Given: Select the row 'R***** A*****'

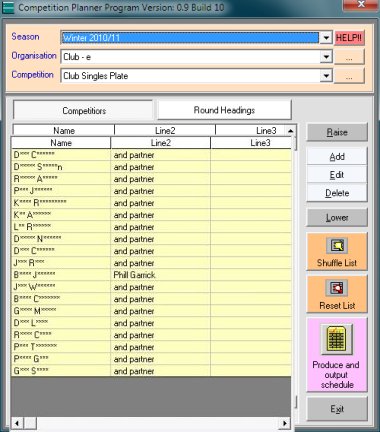Looking at the screenshot, I should click(151, 179).
